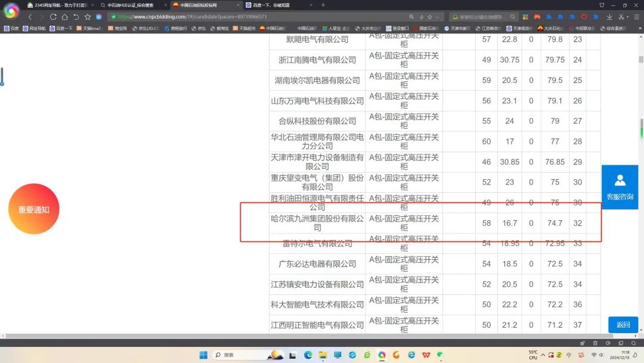
Task: Click the 76.85 score value
Action: click(555, 162)
